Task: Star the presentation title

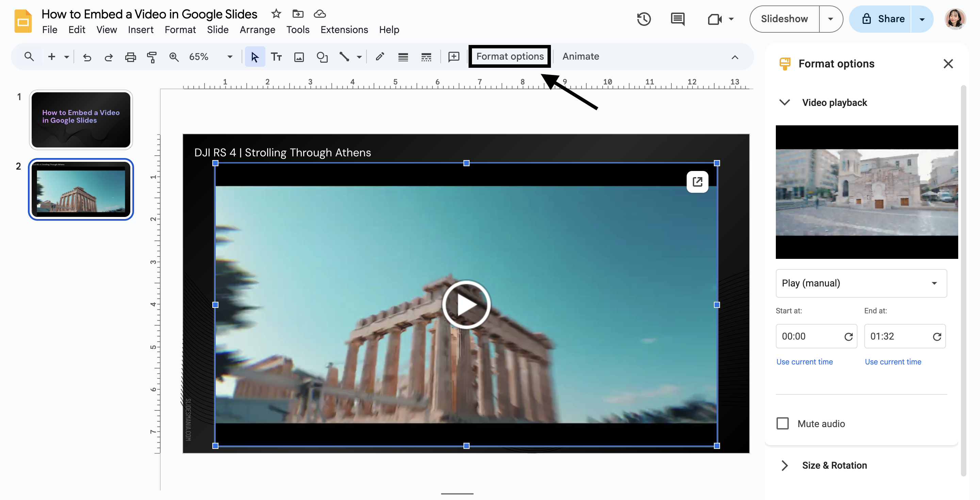Action: pyautogui.click(x=276, y=14)
